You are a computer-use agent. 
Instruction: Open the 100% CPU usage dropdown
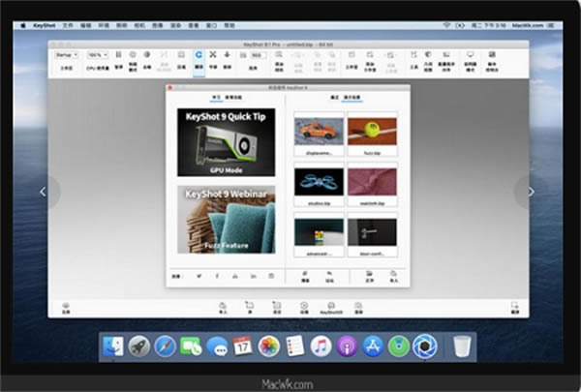pyautogui.click(x=98, y=55)
